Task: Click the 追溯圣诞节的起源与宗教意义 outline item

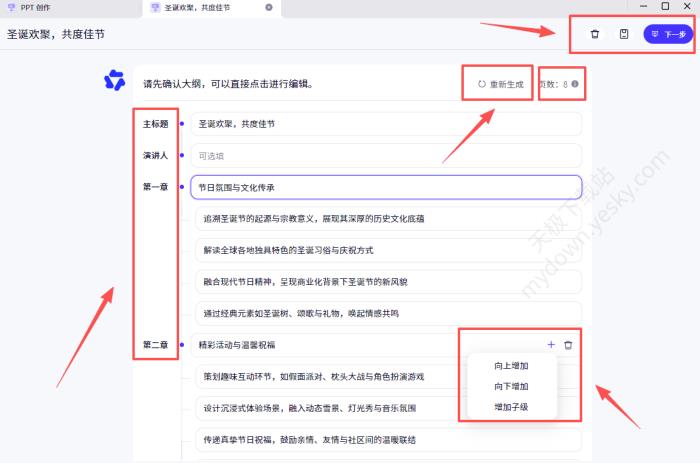Action: point(385,218)
